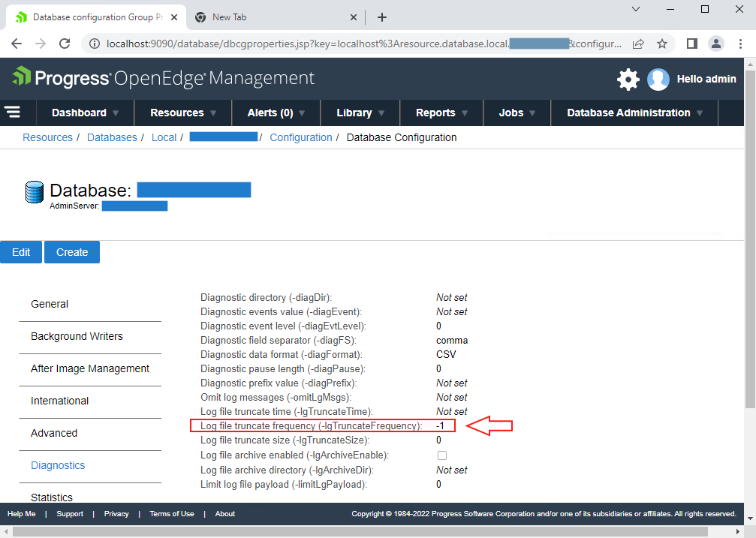Click the Log file truncate size label

tap(285, 440)
